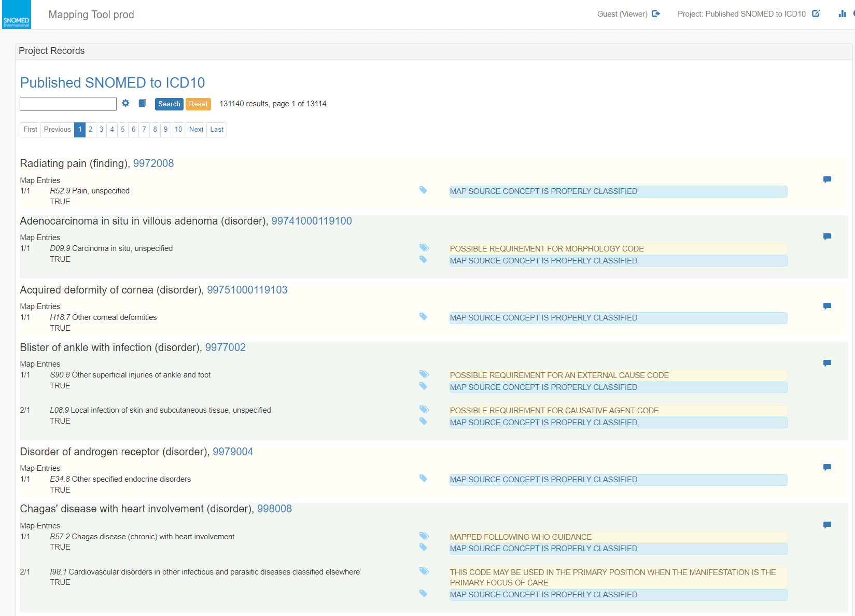Screen dimensions: 855x616
Task: Select page 8 in pagination
Action: point(155,130)
